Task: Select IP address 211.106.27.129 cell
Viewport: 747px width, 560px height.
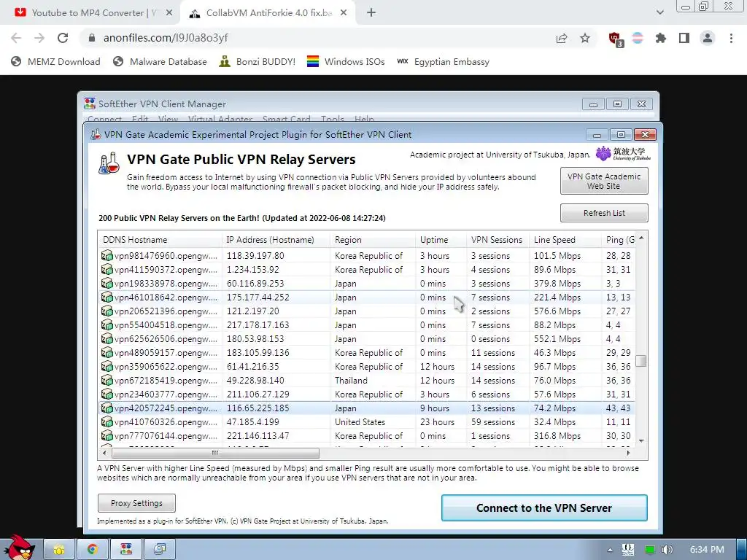Action: point(258,394)
